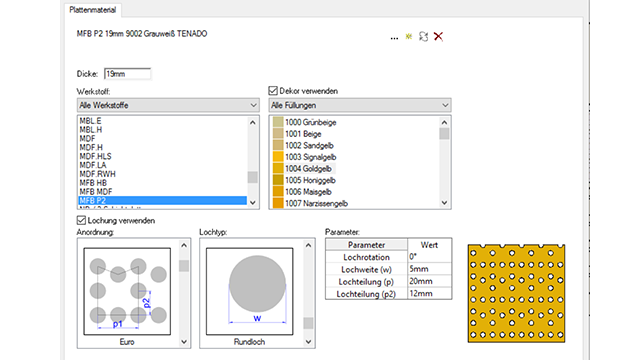Select MDF in the Werkstoff list
Image resolution: width=640 pixels, height=360 pixels.
(x=87, y=139)
